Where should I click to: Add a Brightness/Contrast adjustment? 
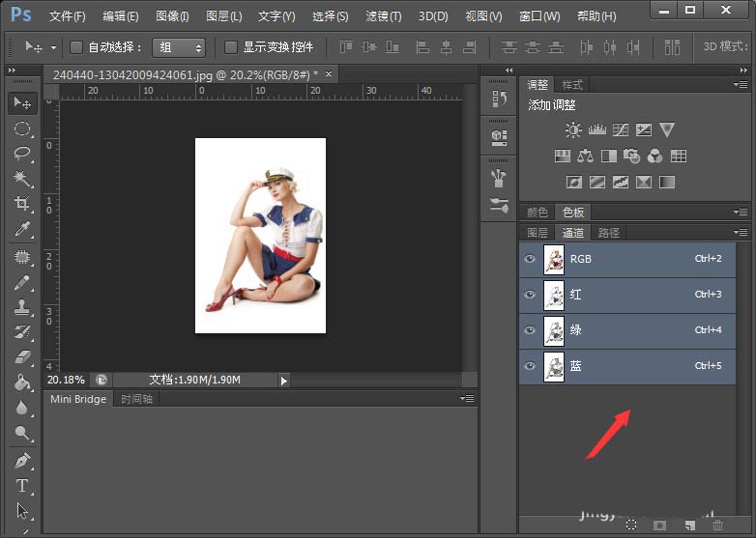[573, 129]
